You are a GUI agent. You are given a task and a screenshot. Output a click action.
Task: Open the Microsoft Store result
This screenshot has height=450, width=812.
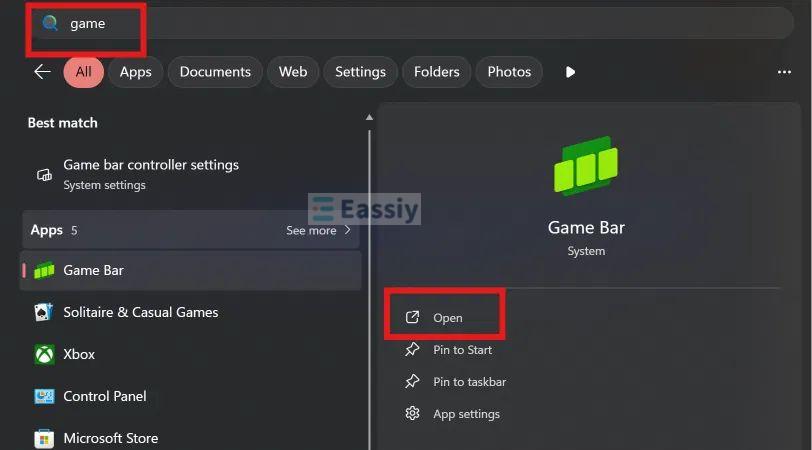(x=191, y=438)
